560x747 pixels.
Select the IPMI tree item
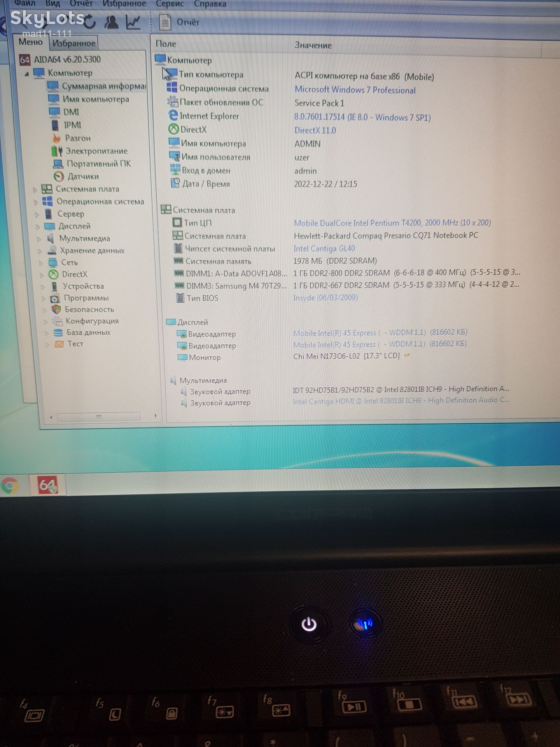tap(72, 125)
